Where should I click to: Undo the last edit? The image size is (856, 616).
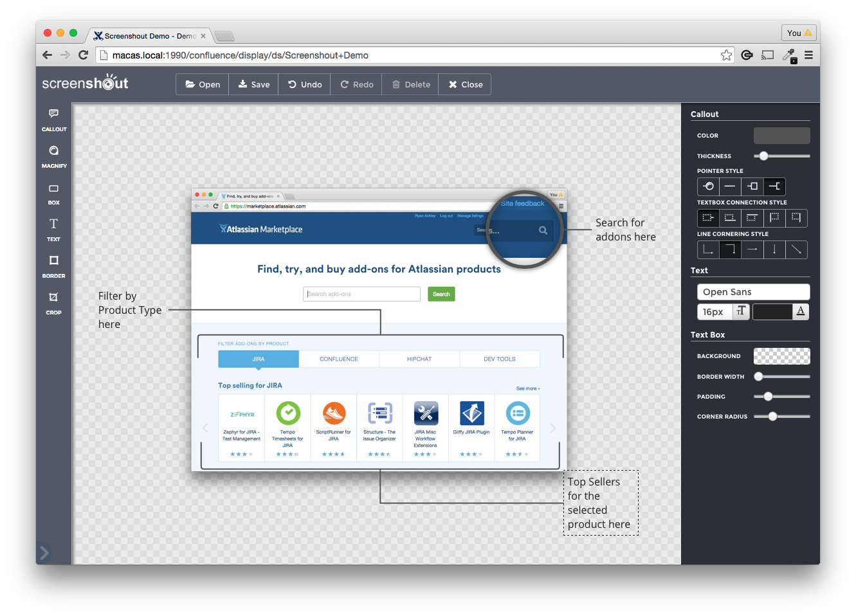point(305,84)
